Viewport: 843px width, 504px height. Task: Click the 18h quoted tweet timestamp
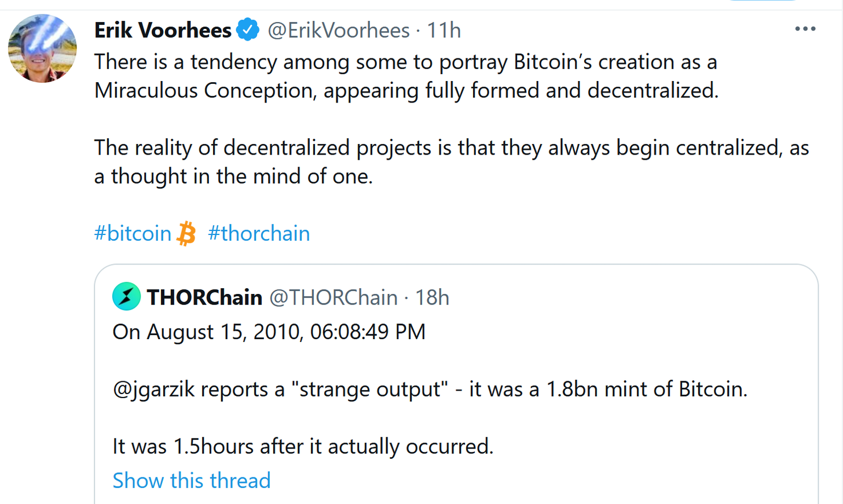click(x=432, y=297)
